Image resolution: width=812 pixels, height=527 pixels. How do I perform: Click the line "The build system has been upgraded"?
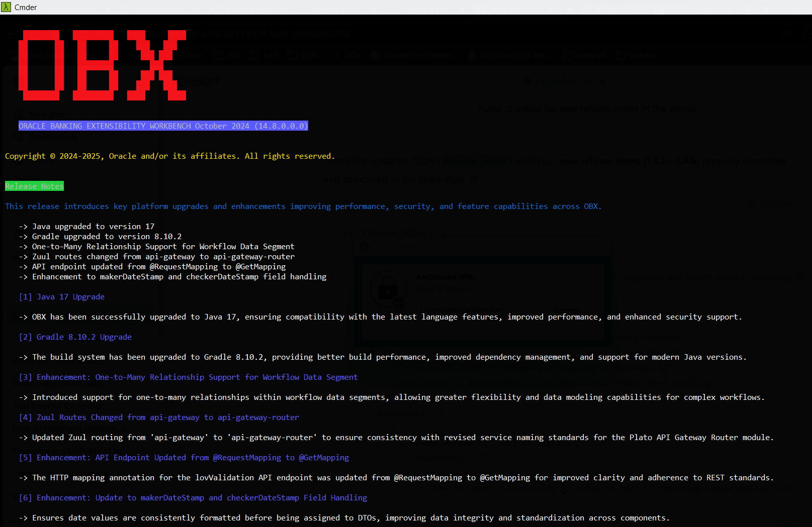[383, 357]
